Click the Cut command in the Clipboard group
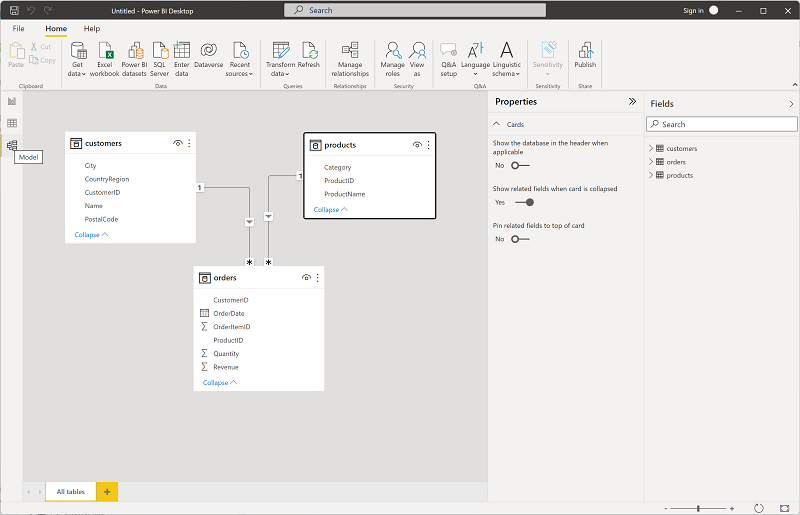The image size is (800, 515). coord(41,46)
